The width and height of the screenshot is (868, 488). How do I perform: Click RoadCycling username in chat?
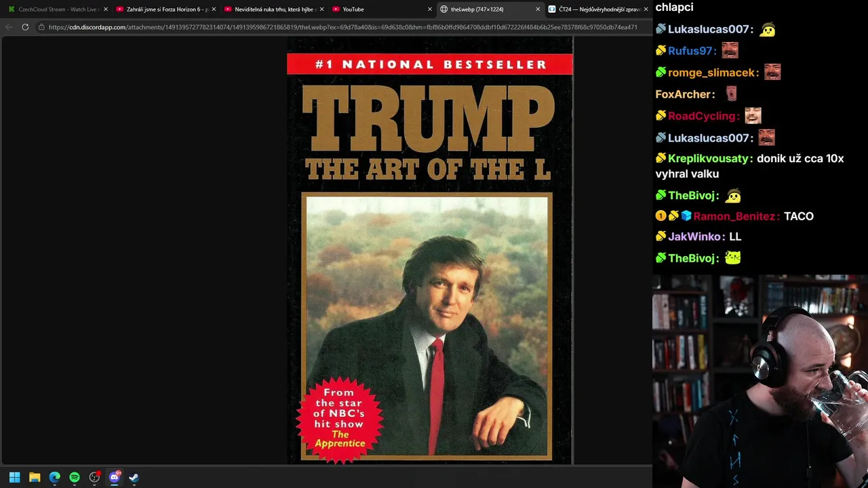click(703, 116)
